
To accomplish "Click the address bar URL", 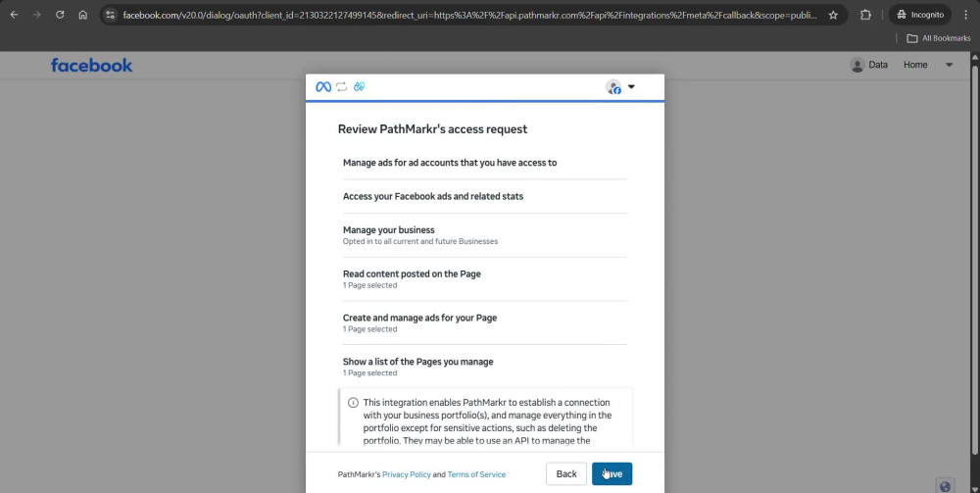I will pyautogui.click(x=470, y=15).
